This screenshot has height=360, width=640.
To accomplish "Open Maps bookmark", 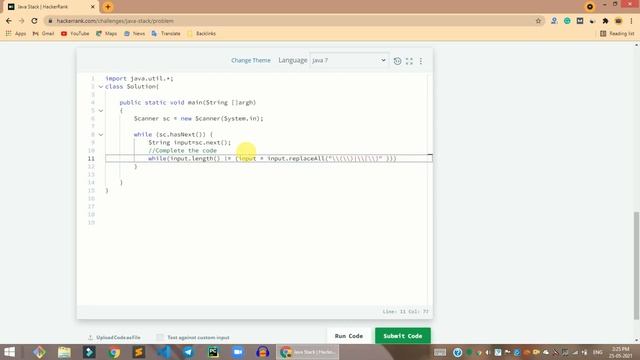I will [107, 33].
